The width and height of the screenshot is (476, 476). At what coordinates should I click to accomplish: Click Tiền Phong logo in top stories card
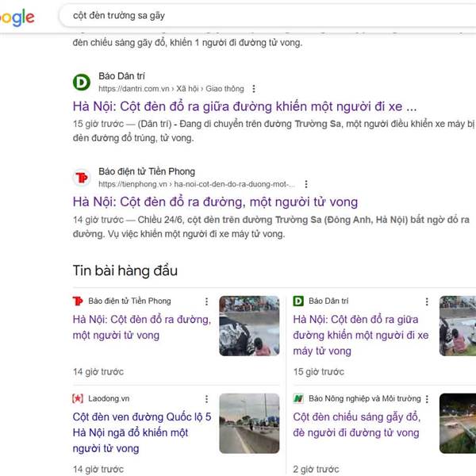click(x=78, y=301)
